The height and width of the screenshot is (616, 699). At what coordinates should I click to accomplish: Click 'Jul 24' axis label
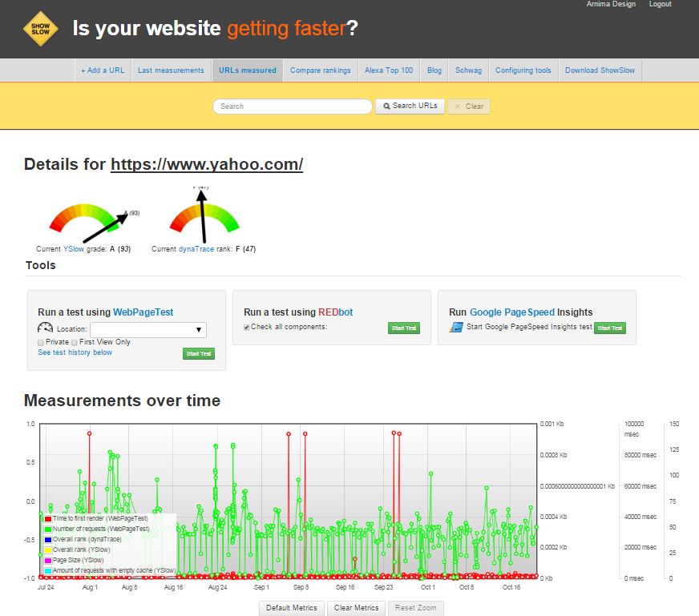(46, 587)
